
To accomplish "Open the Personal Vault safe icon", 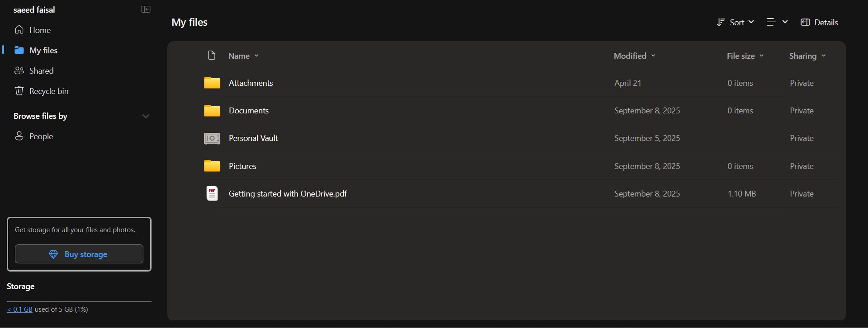I will point(212,138).
